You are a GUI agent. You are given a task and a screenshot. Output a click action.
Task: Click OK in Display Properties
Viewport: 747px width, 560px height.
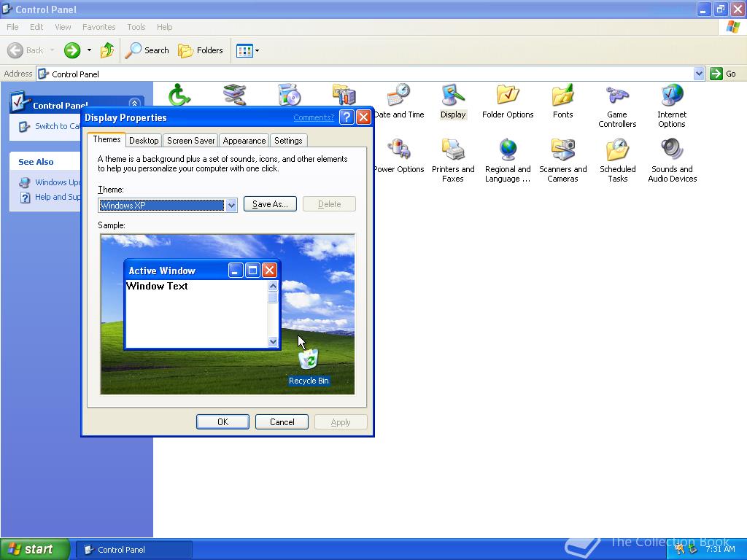[x=222, y=422]
